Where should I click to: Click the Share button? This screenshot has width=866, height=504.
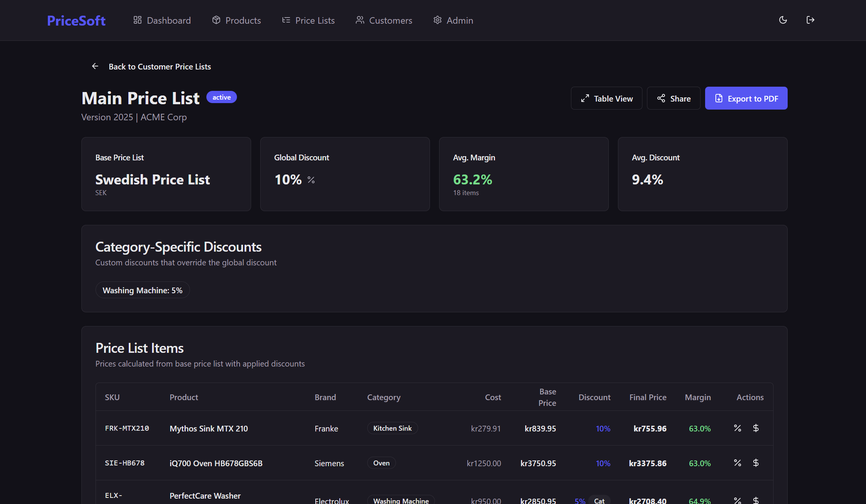[x=673, y=99]
